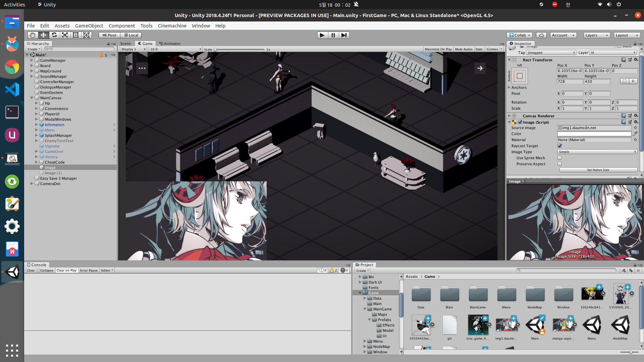Open Firefox from the dock

[x=12, y=44]
